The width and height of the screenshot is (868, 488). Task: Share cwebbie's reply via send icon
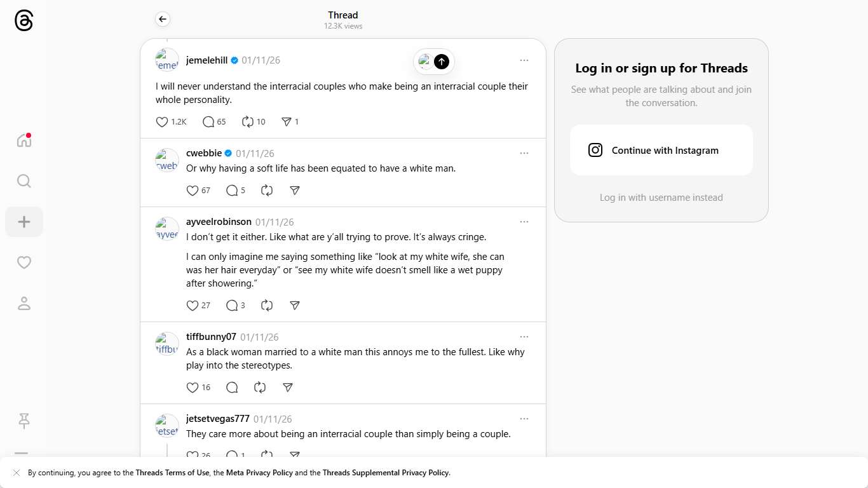coord(295,190)
